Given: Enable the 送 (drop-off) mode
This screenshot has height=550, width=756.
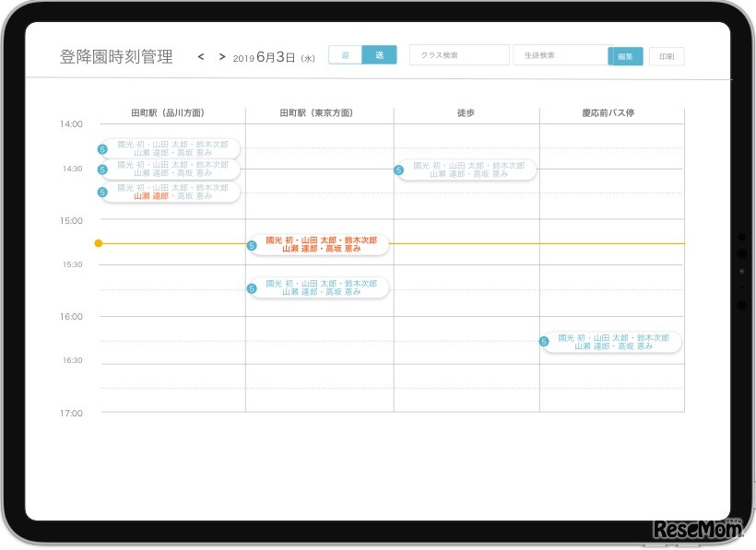Looking at the screenshot, I should 380,55.
